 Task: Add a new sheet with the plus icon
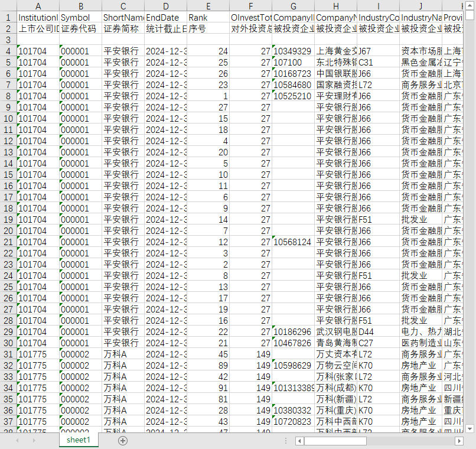pyautogui.click(x=123, y=441)
